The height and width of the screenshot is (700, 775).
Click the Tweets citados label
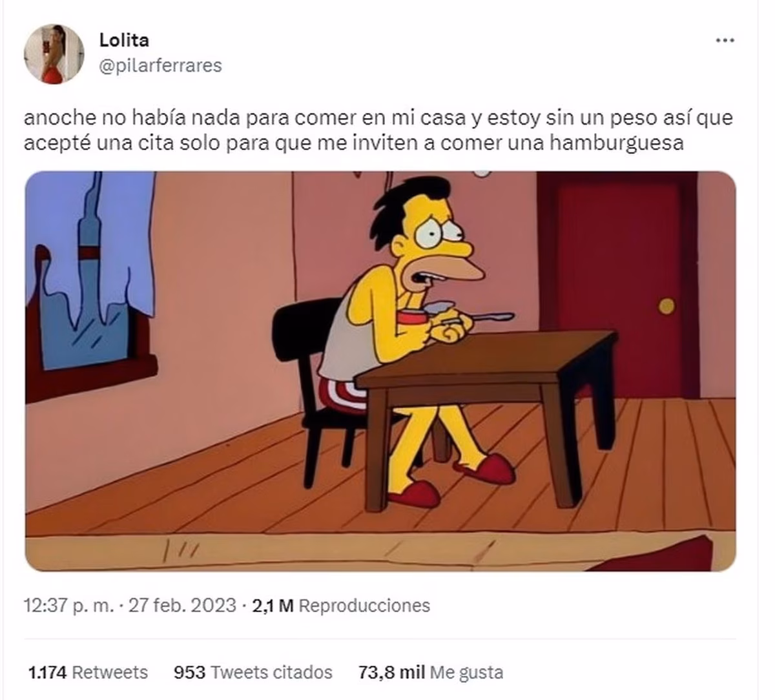point(272,672)
